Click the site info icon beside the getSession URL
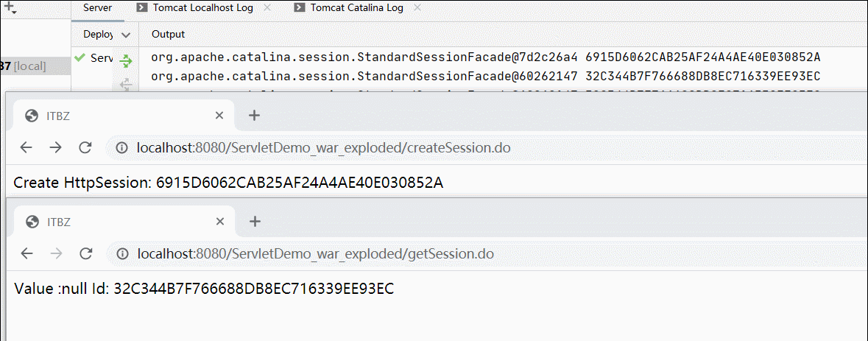Viewport: 868px width, 341px height. (121, 254)
